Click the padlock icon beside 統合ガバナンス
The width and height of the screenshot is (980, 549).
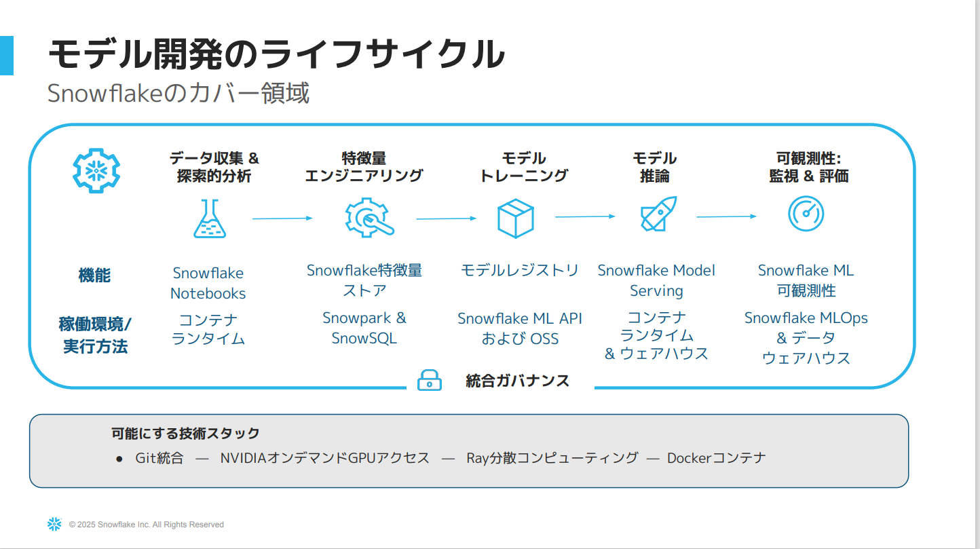[429, 380]
